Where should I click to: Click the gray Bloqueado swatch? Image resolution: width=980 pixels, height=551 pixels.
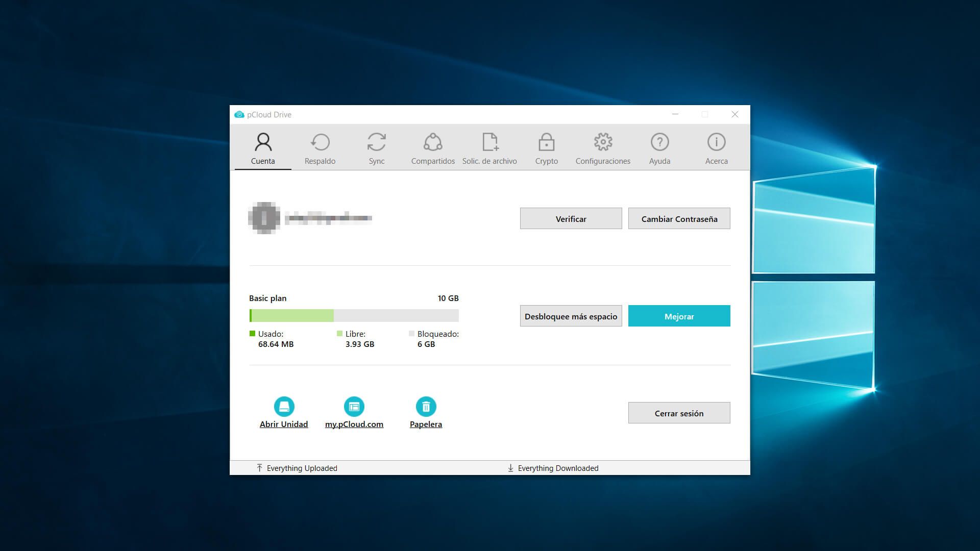[x=411, y=334]
